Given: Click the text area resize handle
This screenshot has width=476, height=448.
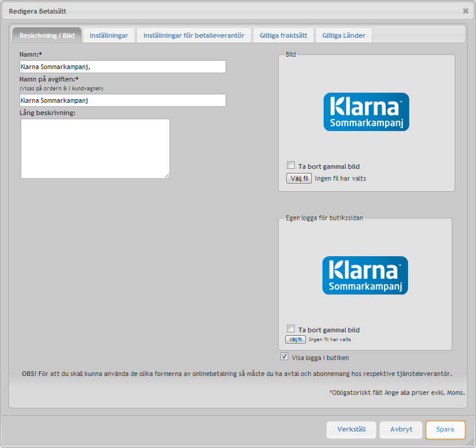Looking at the screenshot, I should point(167,176).
